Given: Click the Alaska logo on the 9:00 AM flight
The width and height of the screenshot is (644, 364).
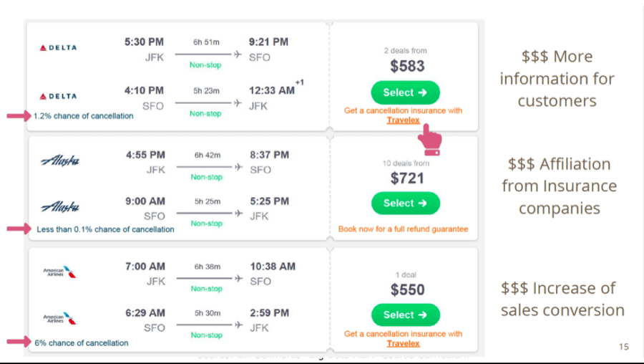Looking at the screenshot, I should tap(60, 206).
